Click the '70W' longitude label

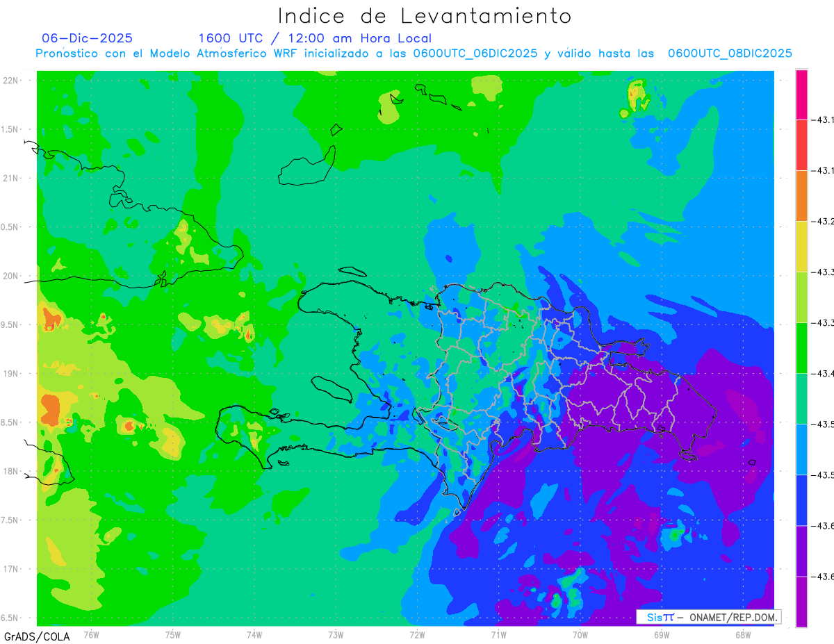580,635
